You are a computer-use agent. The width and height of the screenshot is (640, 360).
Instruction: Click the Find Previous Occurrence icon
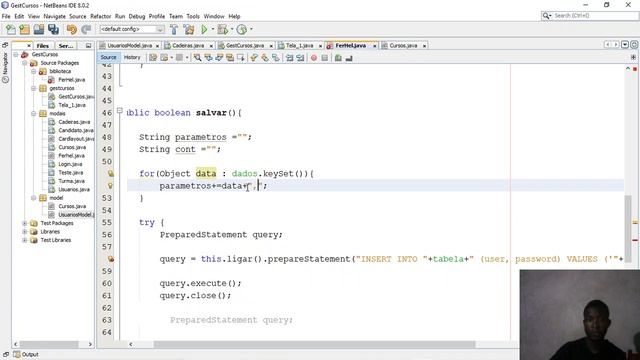pyautogui.click(x=209, y=58)
